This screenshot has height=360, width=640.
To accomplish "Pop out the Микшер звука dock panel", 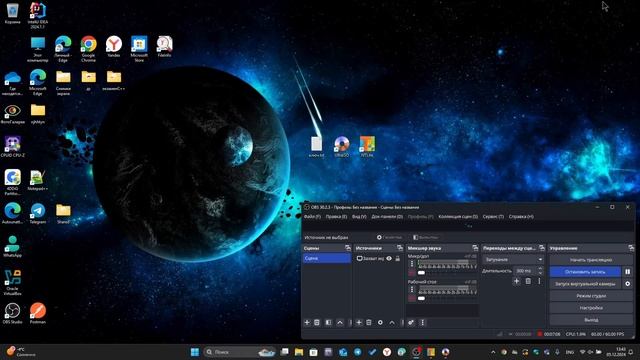I will point(475,248).
